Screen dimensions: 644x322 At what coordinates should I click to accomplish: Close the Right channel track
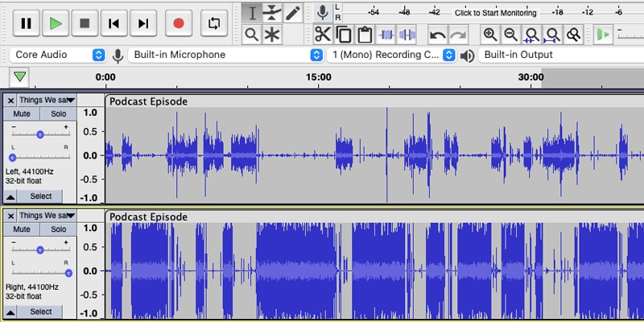pos(10,216)
